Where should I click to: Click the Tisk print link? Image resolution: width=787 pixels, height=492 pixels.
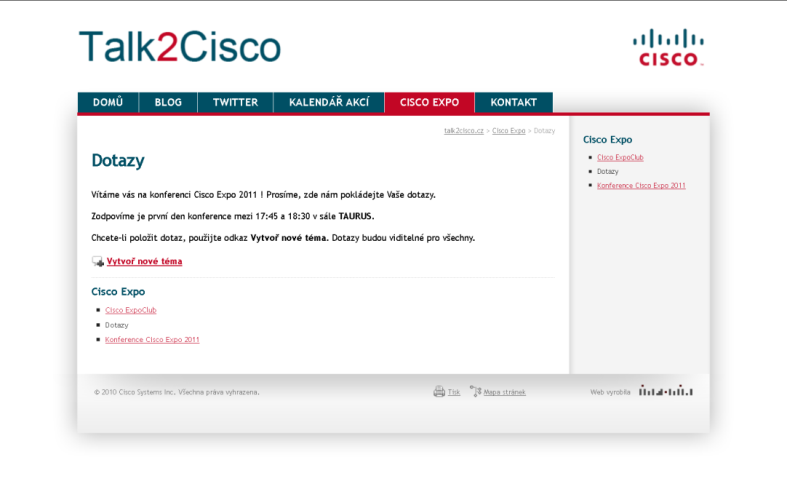(454, 392)
